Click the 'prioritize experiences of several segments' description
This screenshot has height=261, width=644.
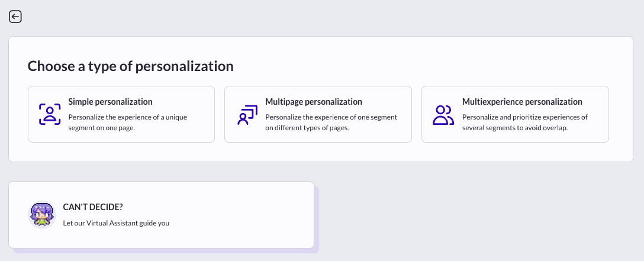coord(525,123)
